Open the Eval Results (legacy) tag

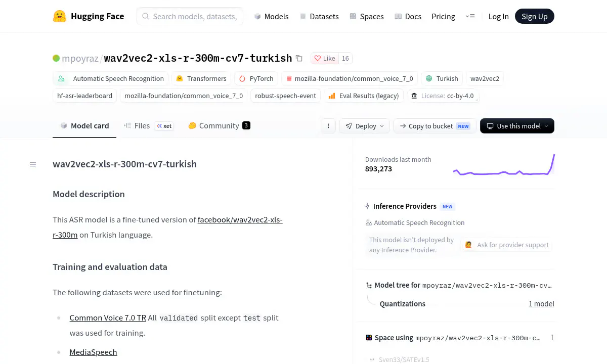(364, 96)
